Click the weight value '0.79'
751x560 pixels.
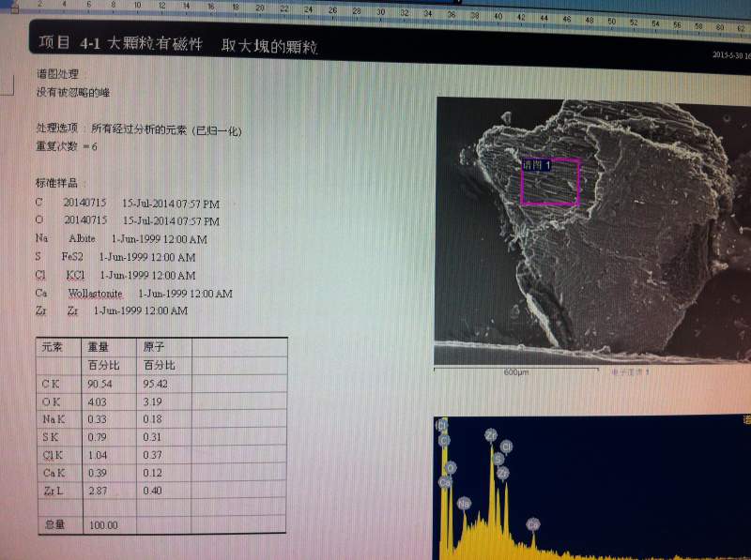click(x=97, y=437)
